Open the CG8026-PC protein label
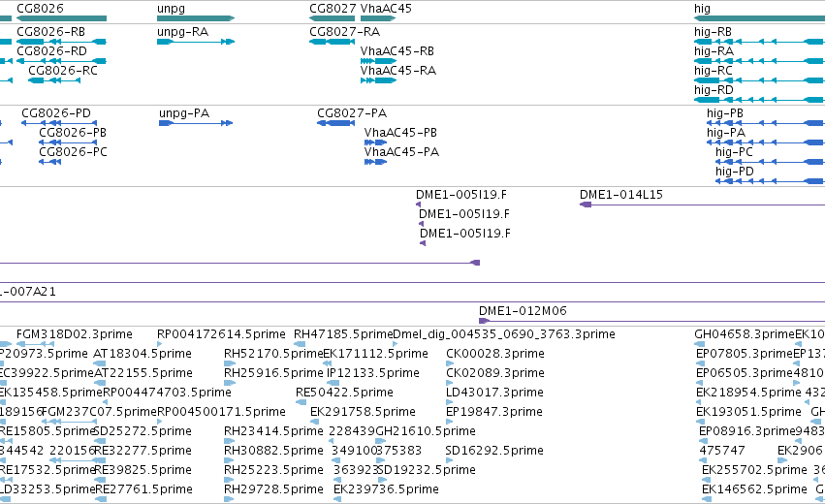The width and height of the screenshot is (825, 504). [73, 152]
